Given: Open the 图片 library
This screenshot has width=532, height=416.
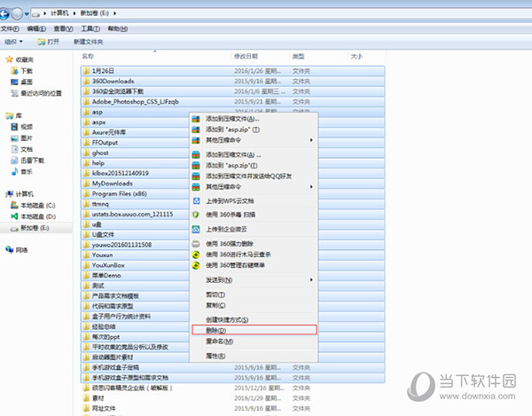Looking at the screenshot, I should click(22, 138).
